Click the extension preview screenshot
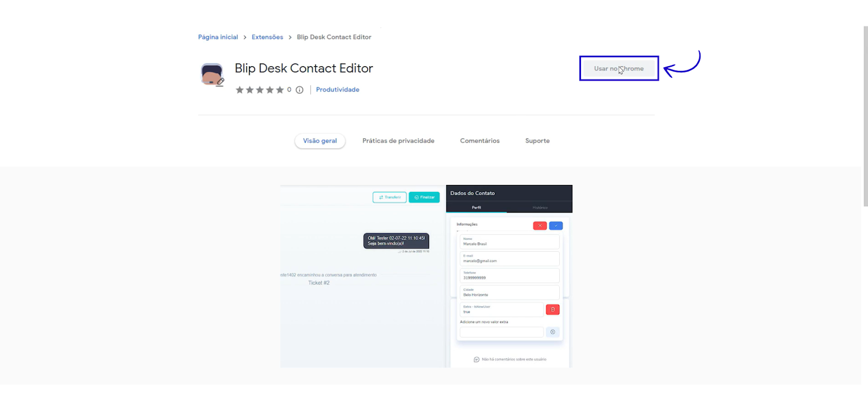The height and width of the screenshot is (411, 868). click(x=426, y=276)
